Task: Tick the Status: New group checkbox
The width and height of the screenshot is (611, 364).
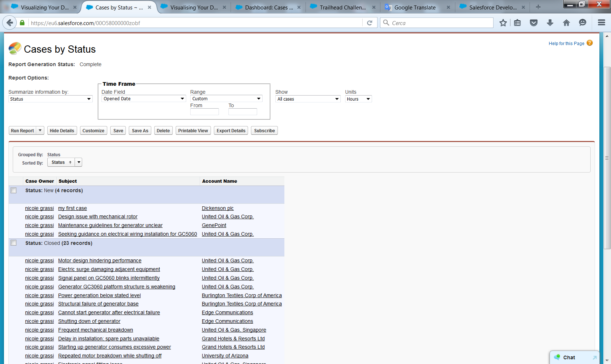Action: tap(13, 190)
